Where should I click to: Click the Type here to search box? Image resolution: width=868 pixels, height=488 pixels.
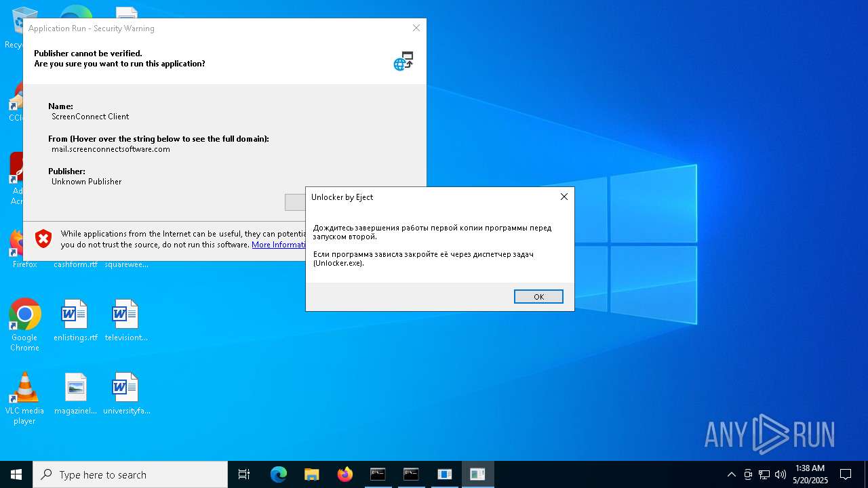click(x=130, y=474)
